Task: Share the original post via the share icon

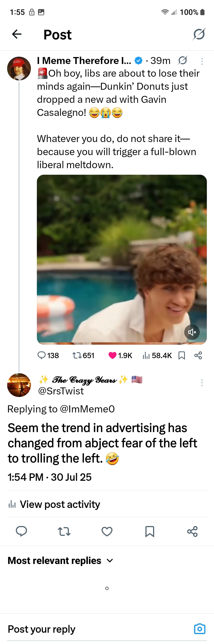Action: point(198,355)
